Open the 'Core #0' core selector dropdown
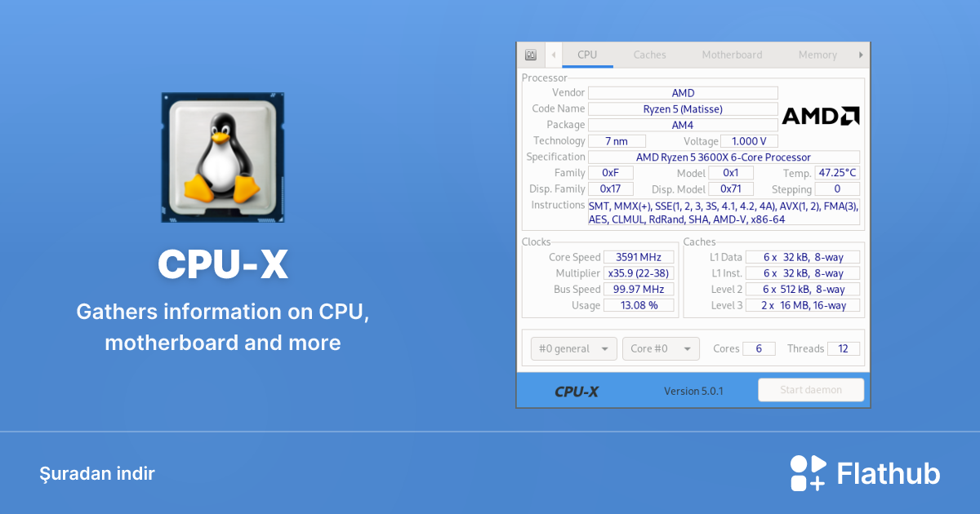 [x=661, y=348]
